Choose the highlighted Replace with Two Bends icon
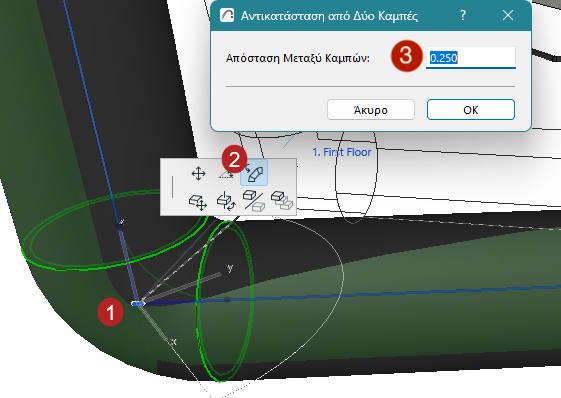Image resolution: width=561 pixels, height=398 pixels. (254, 173)
